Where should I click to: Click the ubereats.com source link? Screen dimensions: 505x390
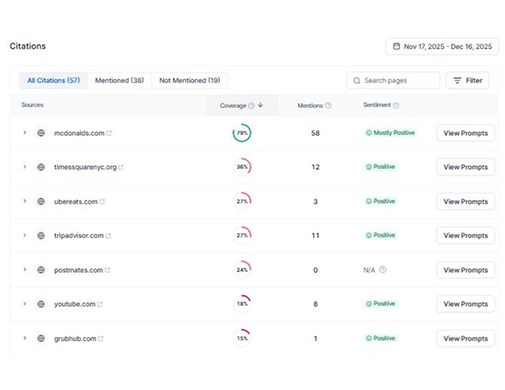pos(76,201)
